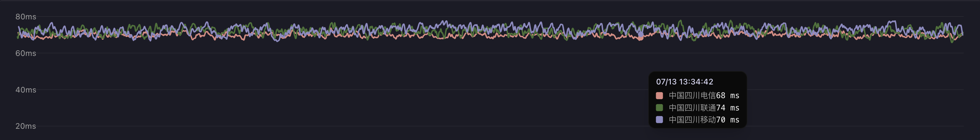The image size is (980, 140).
Task: Click the 68 ms value in tooltip
Action: (x=728, y=95)
